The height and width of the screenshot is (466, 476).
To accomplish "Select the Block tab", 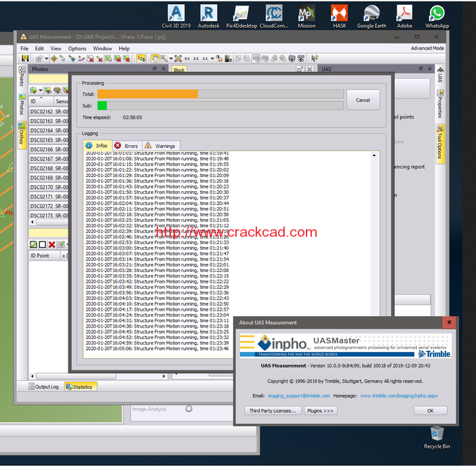I will coord(179,70).
